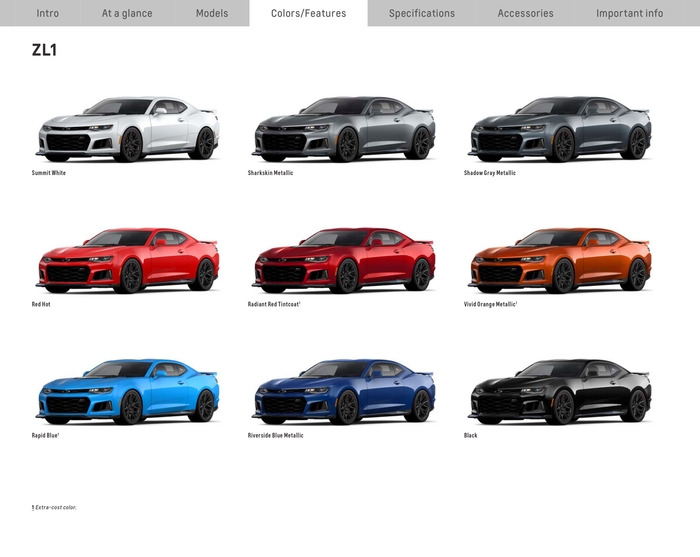
Task: Pick the Vivid Orange Metallic car image
Action: point(559,260)
